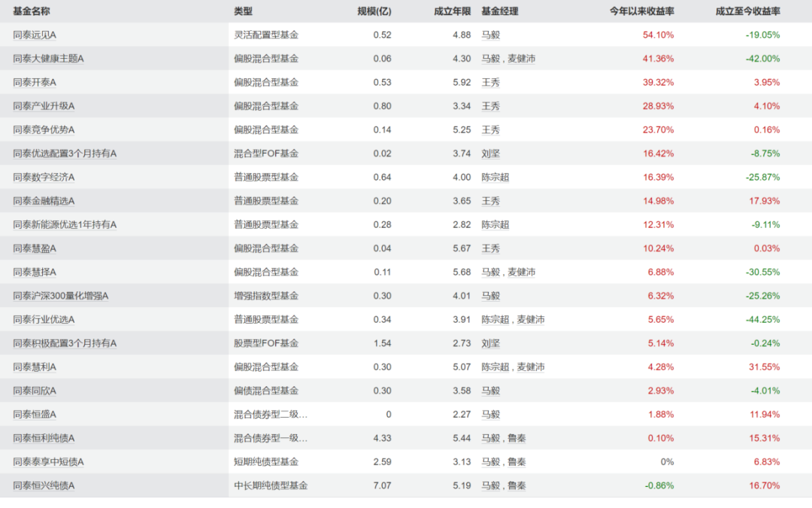Open manager 刘坚 in 同泰积极配置3个月持有A row
Viewport: 812px width, 508px height.
click(x=491, y=343)
